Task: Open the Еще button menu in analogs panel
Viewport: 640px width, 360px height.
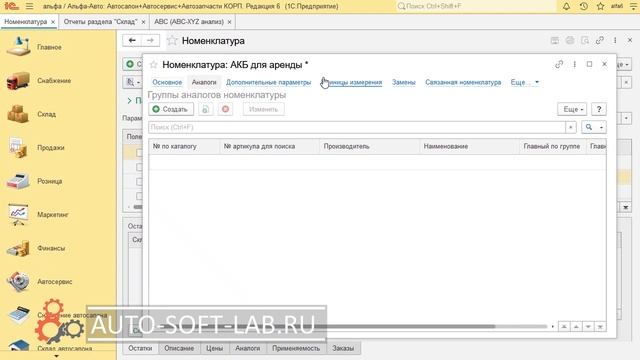Action: point(572,109)
